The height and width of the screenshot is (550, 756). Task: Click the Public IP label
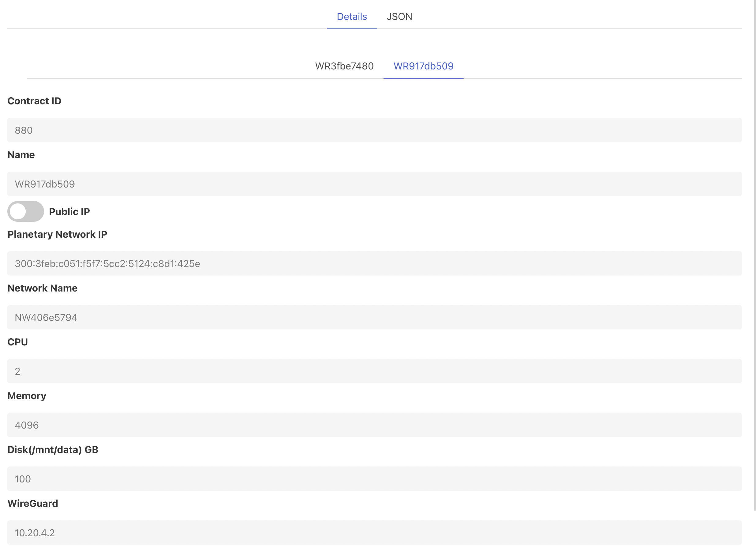tap(69, 212)
